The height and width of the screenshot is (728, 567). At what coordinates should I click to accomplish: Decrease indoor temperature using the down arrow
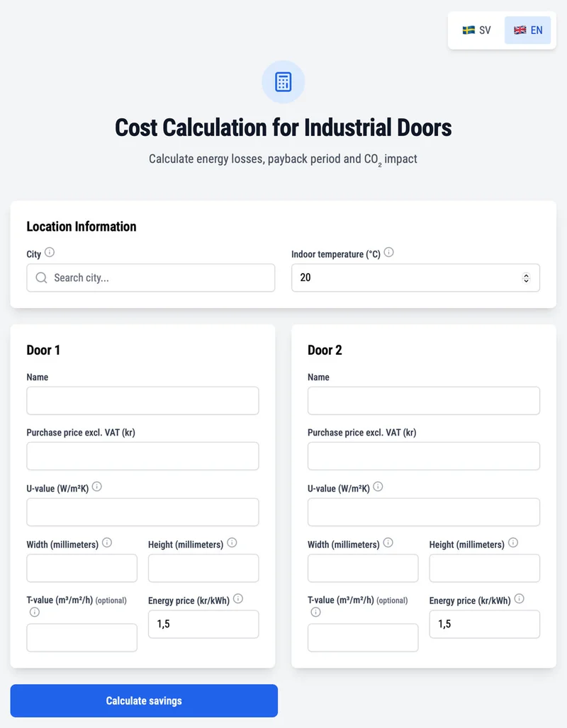(x=527, y=281)
